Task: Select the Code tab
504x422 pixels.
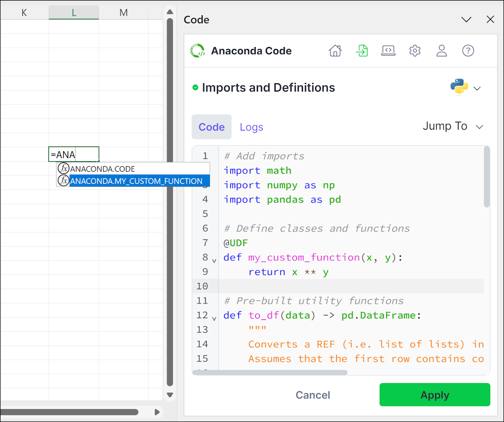Action: (211, 127)
